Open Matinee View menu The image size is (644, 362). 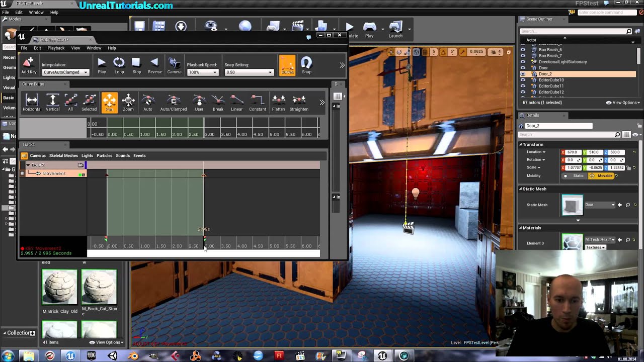[x=75, y=48]
